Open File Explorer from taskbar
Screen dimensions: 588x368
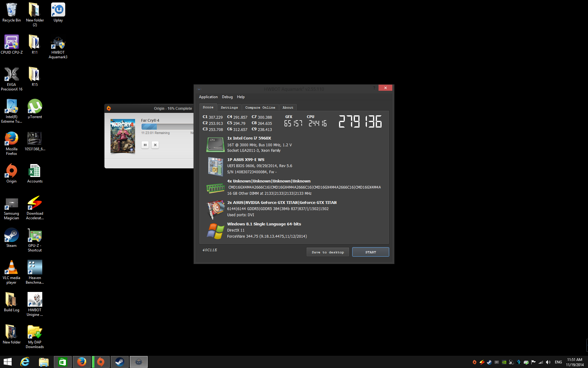[x=44, y=362]
